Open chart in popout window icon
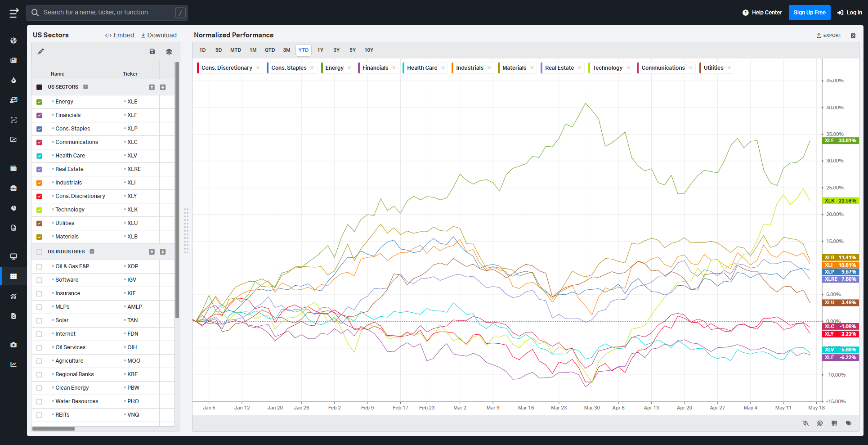Screen dimensions: 868x445 click(x=853, y=36)
